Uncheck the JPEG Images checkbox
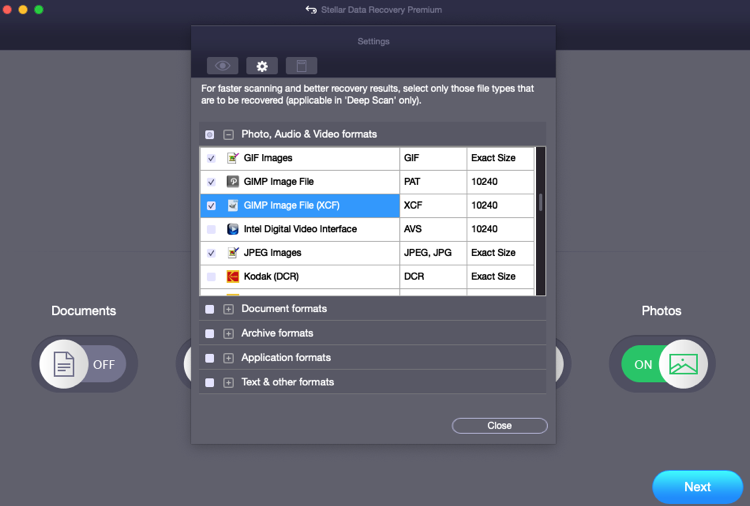Viewport: 750px width, 506px height. tap(211, 253)
